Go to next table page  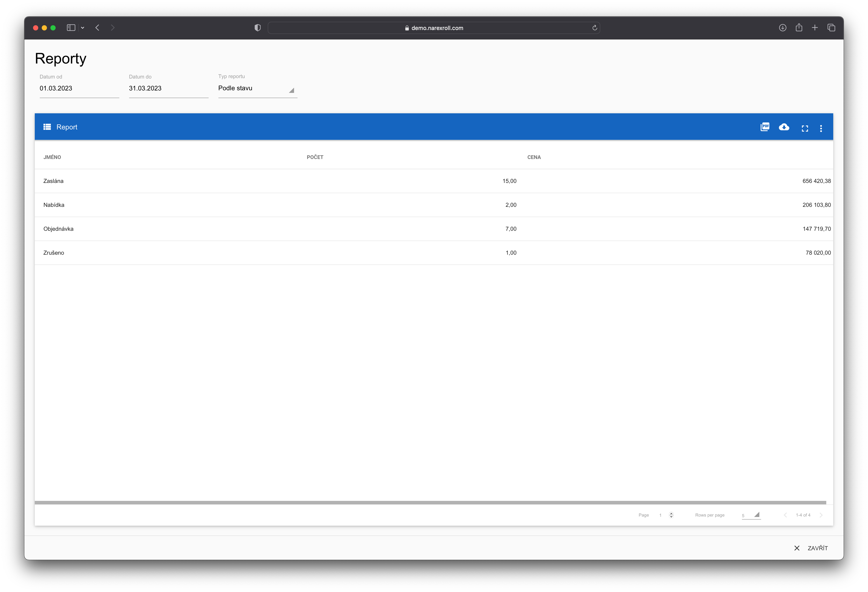(x=821, y=515)
